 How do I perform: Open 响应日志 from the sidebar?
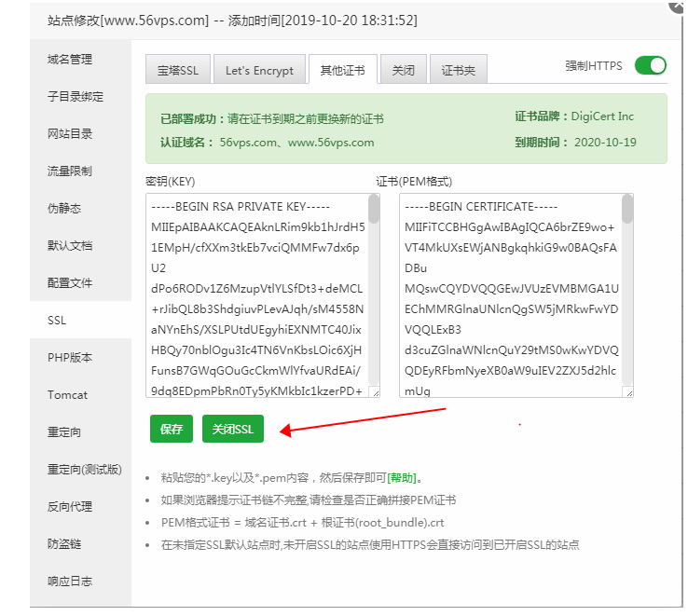click(x=70, y=582)
